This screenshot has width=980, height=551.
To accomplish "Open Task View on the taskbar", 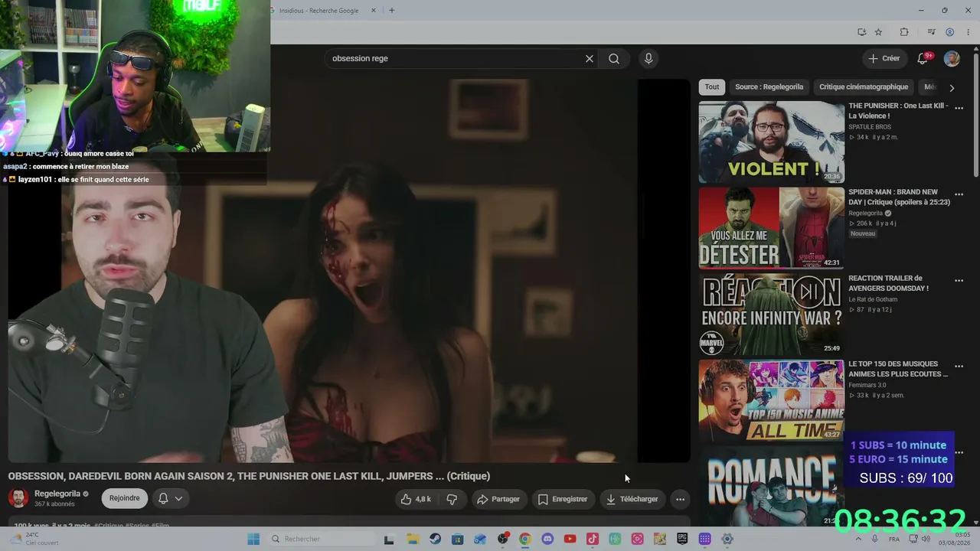I will [389, 539].
